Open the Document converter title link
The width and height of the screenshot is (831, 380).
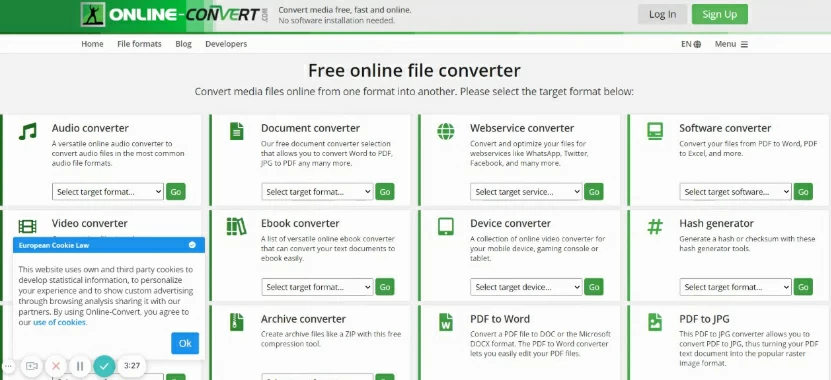coord(310,128)
